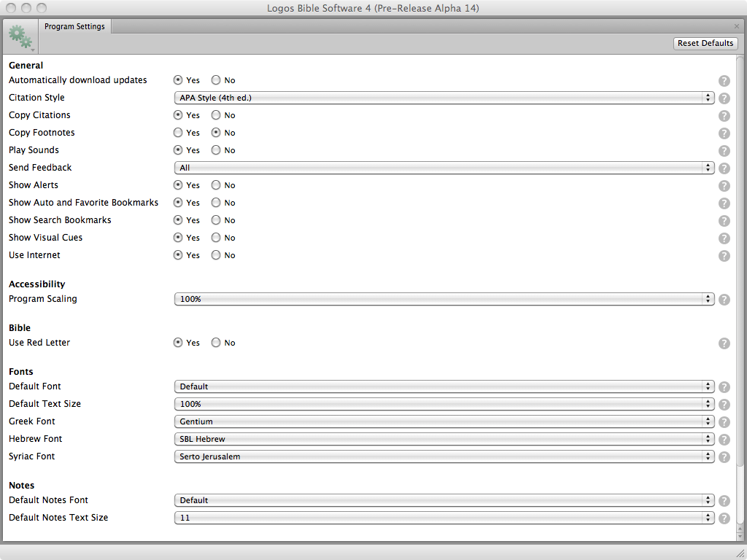Help icon for Auto and Favorite Bookmarks
The image size is (747, 560).
tap(724, 204)
